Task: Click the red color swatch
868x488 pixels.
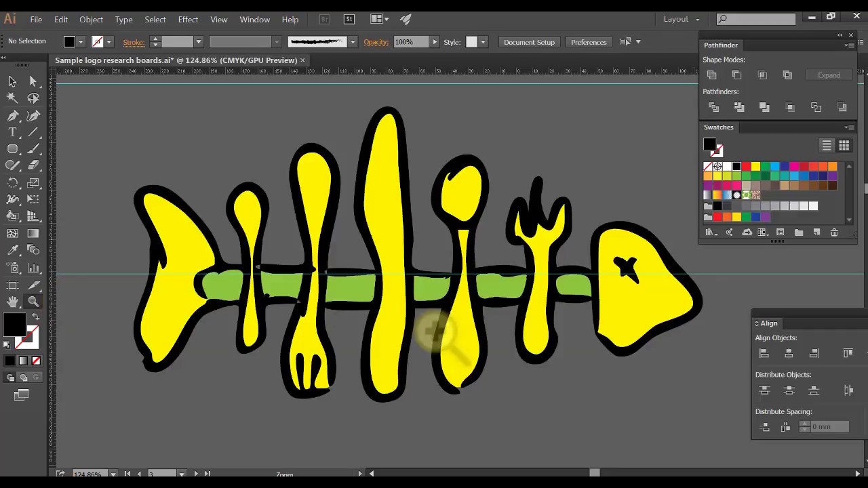Action: point(746,167)
